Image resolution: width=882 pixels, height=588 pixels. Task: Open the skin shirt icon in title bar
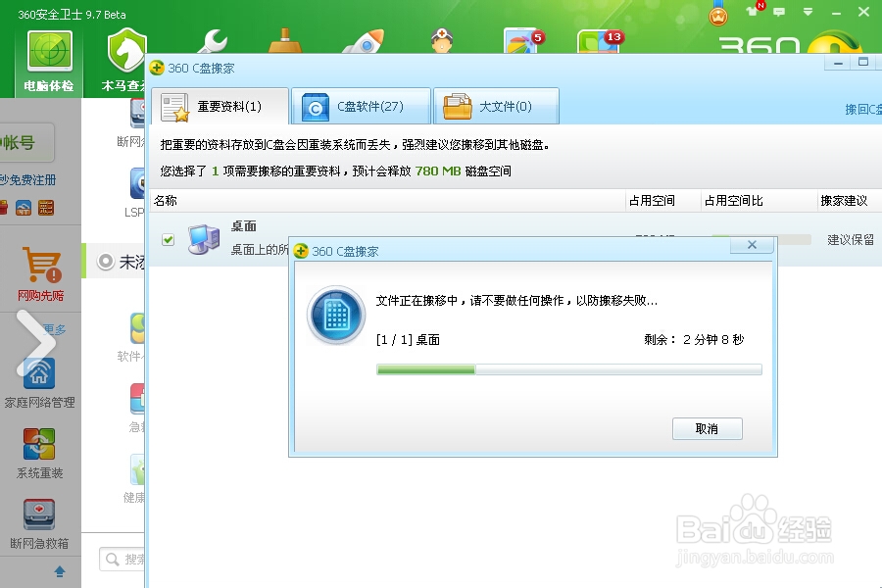point(753,11)
